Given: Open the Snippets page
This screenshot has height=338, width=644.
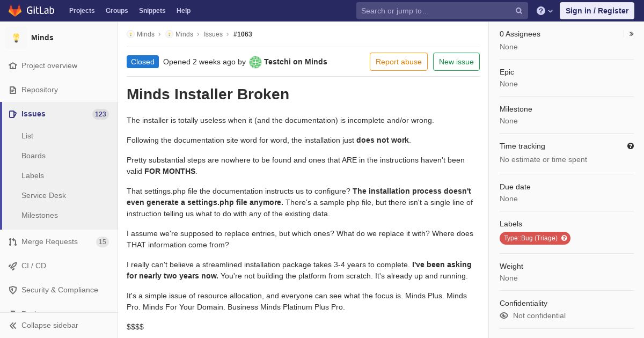Looking at the screenshot, I should [x=152, y=11].
